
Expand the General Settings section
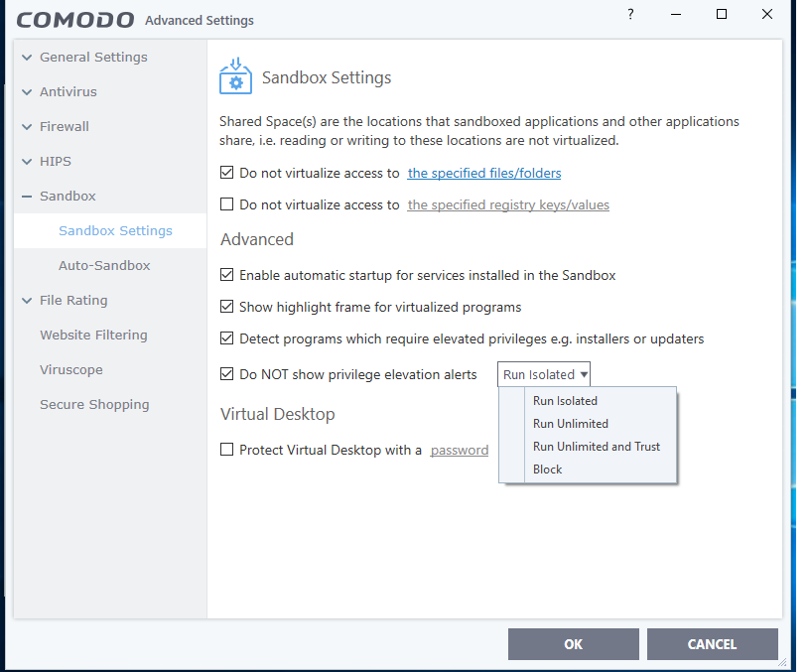pos(27,58)
